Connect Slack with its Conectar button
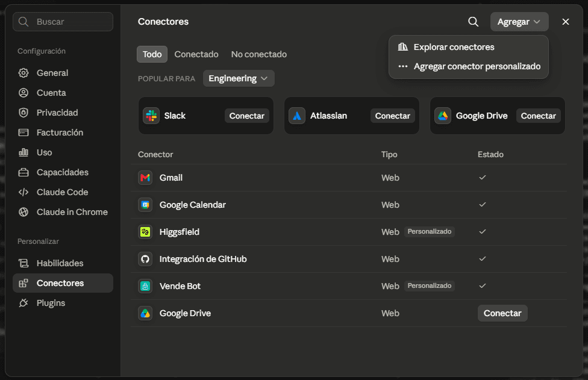The height and width of the screenshot is (380, 588). (x=247, y=116)
